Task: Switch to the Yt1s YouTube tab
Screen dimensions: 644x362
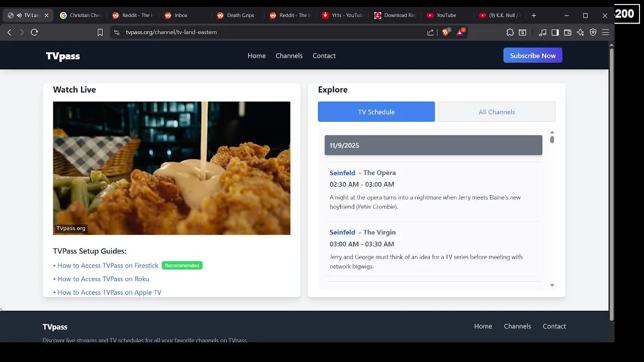Action: coord(342,16)
